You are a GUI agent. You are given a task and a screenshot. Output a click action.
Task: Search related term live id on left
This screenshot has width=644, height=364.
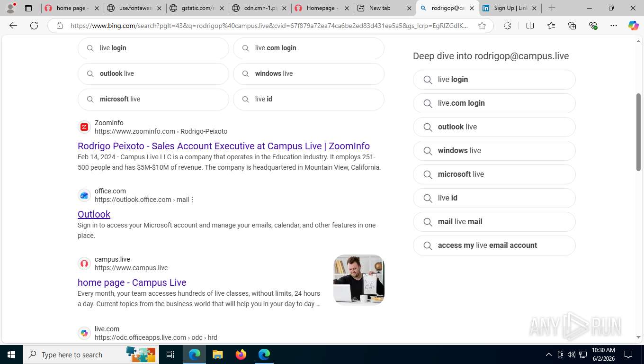tap(308, 99)
